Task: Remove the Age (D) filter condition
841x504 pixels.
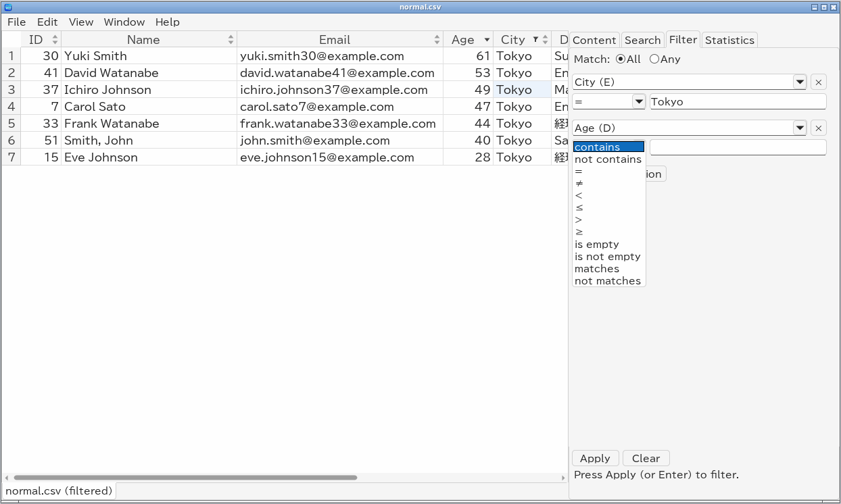Action: coord(818,128)
